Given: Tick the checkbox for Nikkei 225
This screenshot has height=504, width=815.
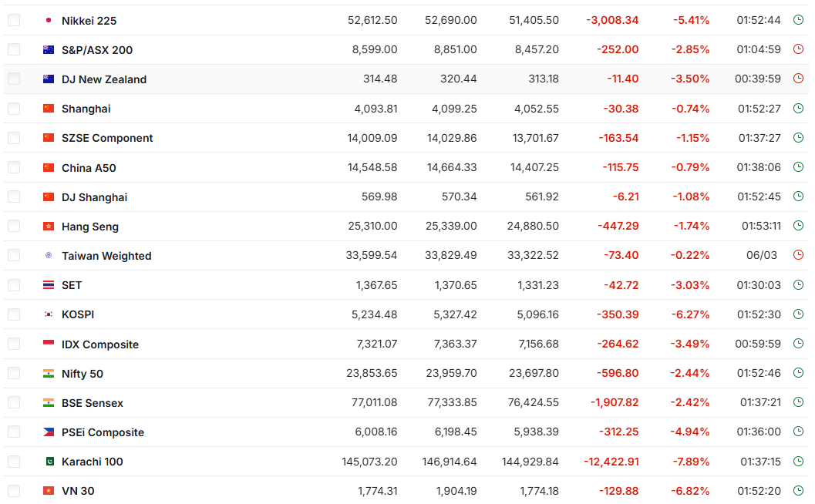Looking at the screenshot, I should click(14, 20).
